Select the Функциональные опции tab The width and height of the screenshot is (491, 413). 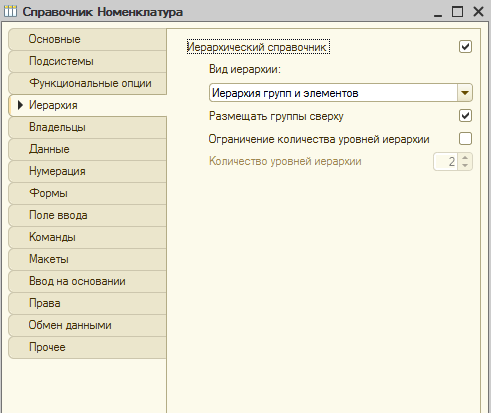coord(87,83)
